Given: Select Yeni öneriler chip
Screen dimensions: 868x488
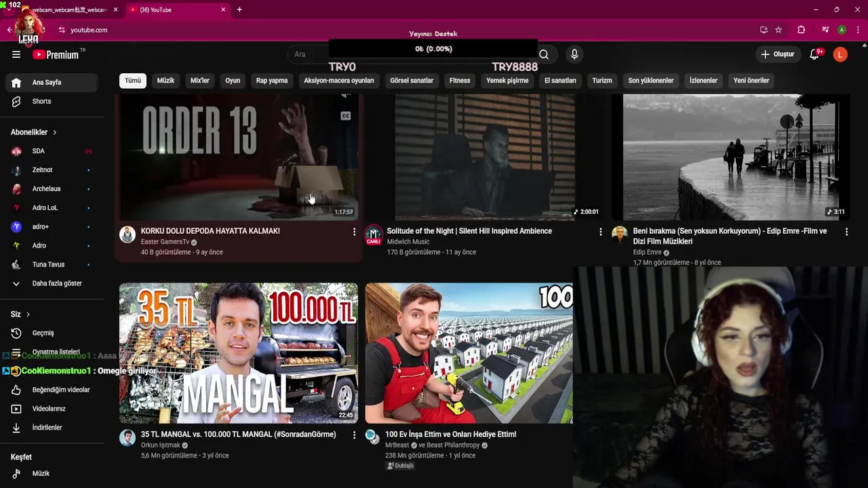Looking at the screenshot, I should [751, 81].
